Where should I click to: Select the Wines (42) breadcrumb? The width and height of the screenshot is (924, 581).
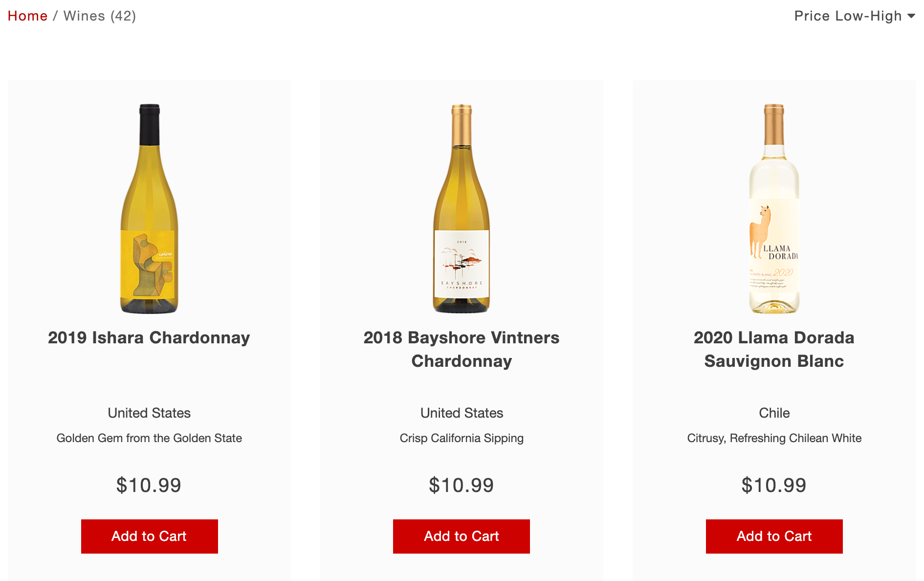(99, 16)
